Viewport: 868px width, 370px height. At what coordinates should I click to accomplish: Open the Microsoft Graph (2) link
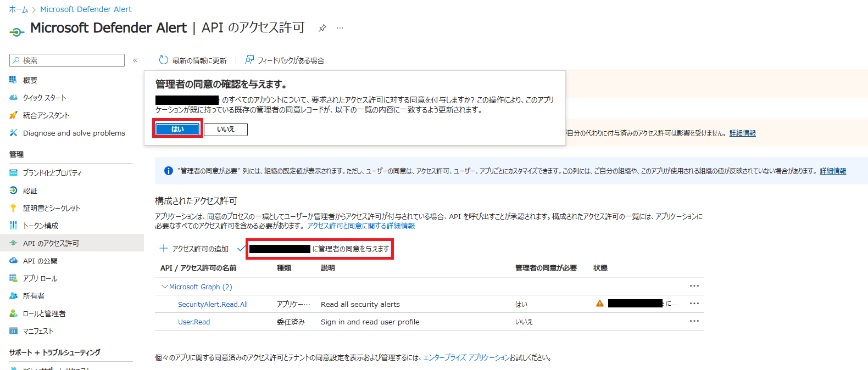coord(201,287)
